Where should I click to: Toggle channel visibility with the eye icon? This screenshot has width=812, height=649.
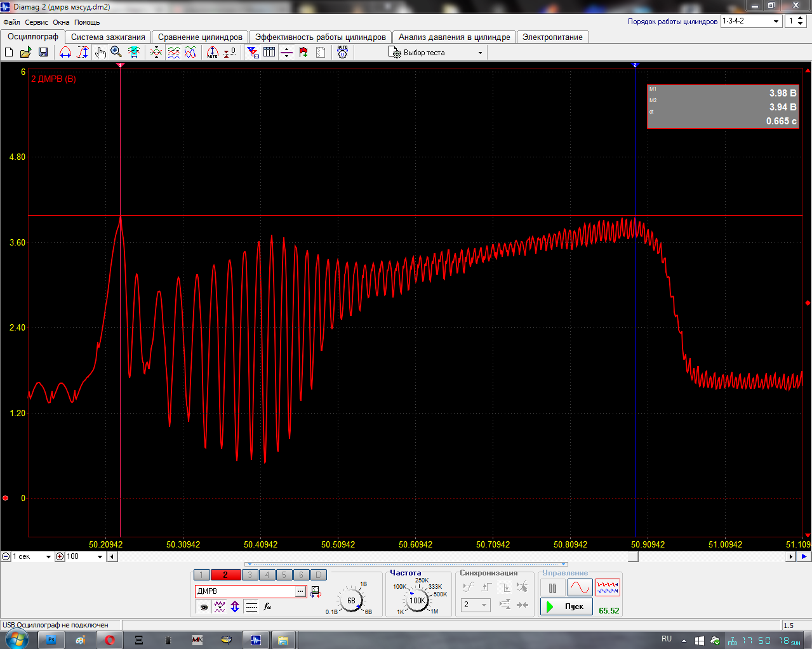click(204, 607)
